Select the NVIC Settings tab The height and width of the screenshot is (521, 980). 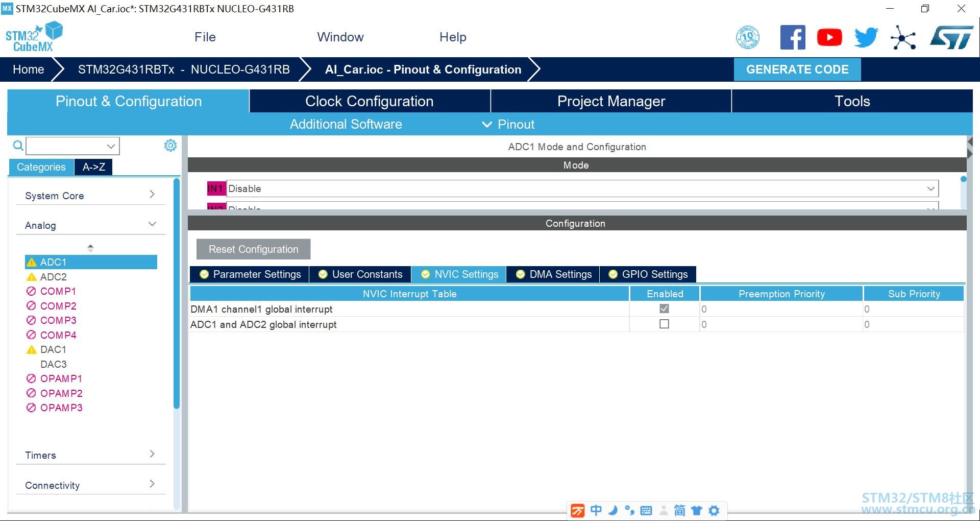click(459, 274)
